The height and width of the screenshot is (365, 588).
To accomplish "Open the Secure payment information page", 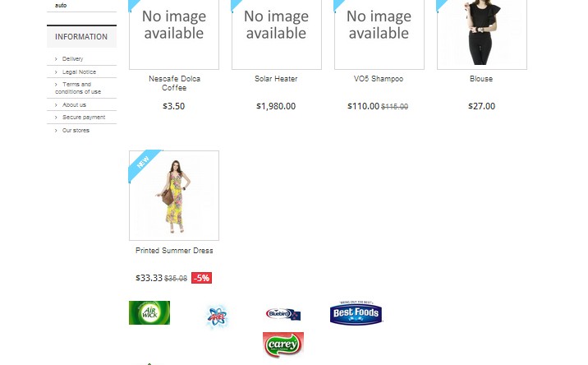I will 84,118.
